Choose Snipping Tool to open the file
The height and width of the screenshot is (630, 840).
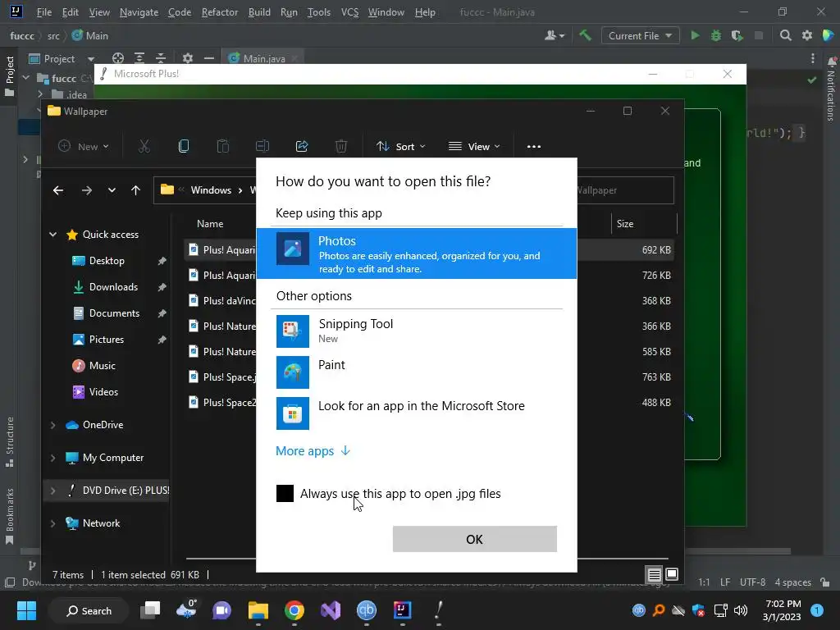click(x=416, y=331)
